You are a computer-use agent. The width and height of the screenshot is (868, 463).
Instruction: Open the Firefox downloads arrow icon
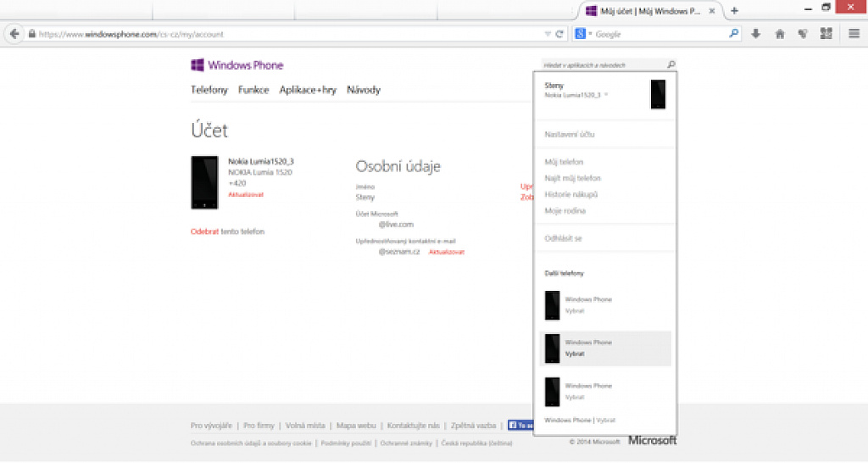point(755,34)
